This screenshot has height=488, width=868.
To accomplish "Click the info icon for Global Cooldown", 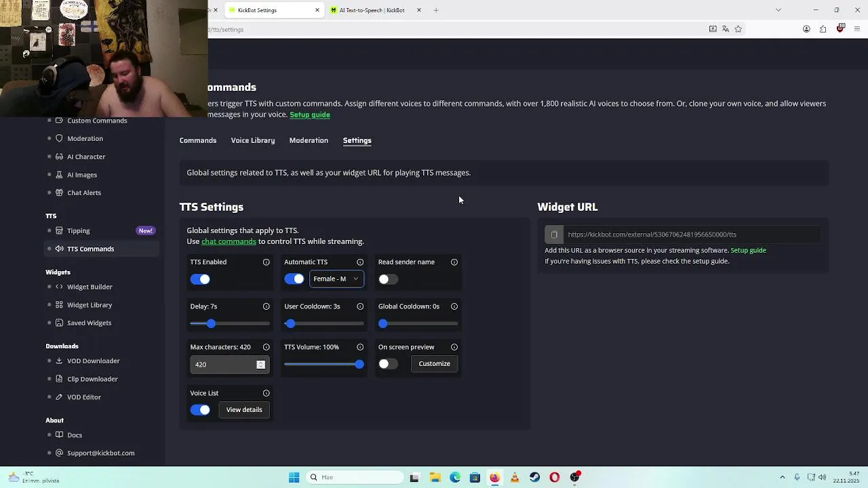I will (x=454, y=306).
